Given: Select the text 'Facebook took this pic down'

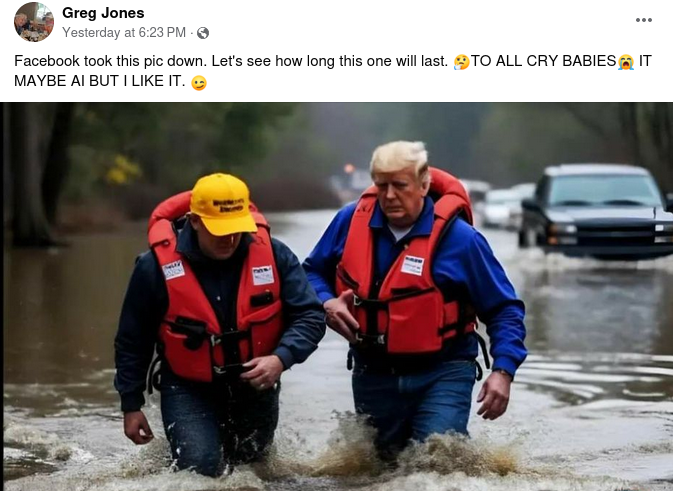Looking at the screenshot, I should (x=111, y=61).
